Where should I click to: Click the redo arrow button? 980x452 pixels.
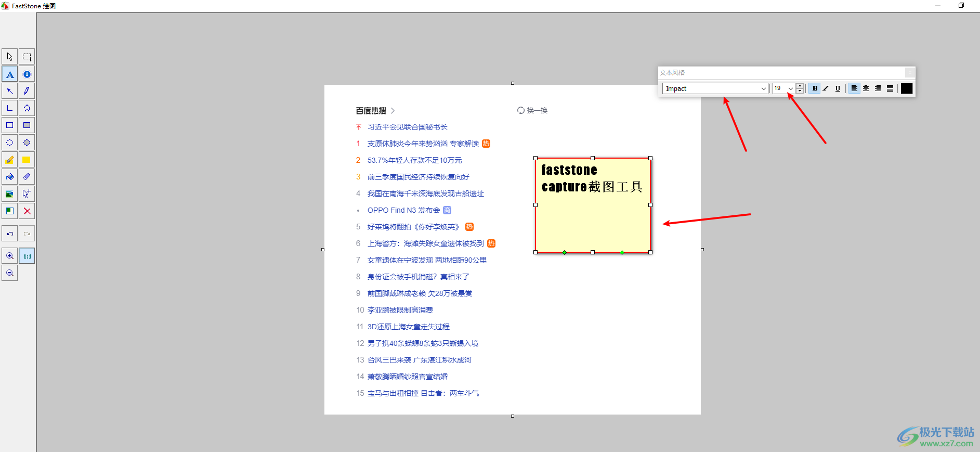tap(27, 234)
